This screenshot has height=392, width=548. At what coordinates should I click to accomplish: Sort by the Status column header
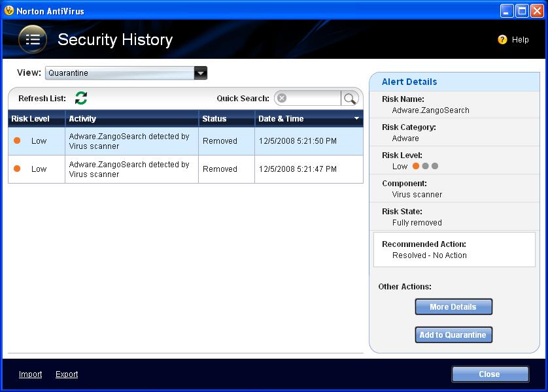226,119
